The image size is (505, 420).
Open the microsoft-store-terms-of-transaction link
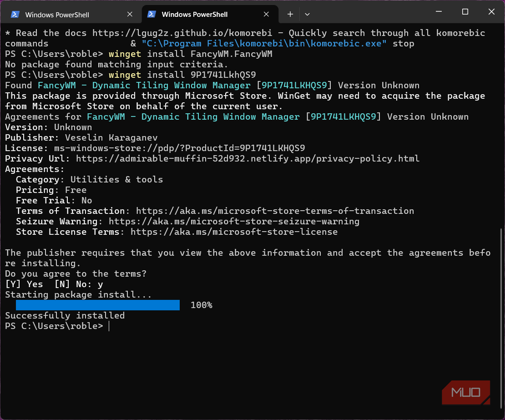[x=275, y=211]
